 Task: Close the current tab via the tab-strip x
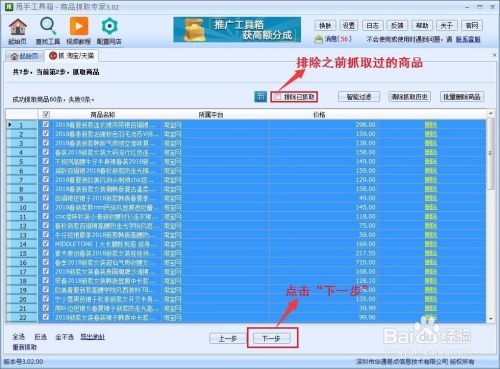pyautogui.click(x=494, y=55)
